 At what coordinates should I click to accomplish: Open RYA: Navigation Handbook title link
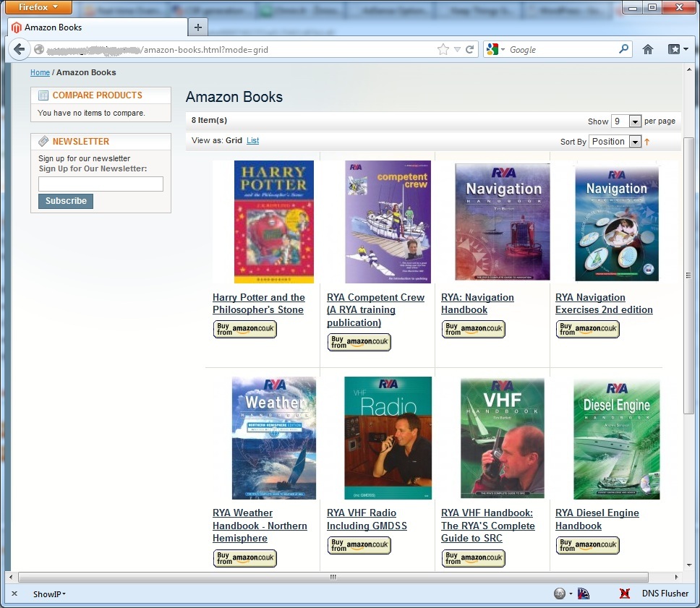[478, 304]
